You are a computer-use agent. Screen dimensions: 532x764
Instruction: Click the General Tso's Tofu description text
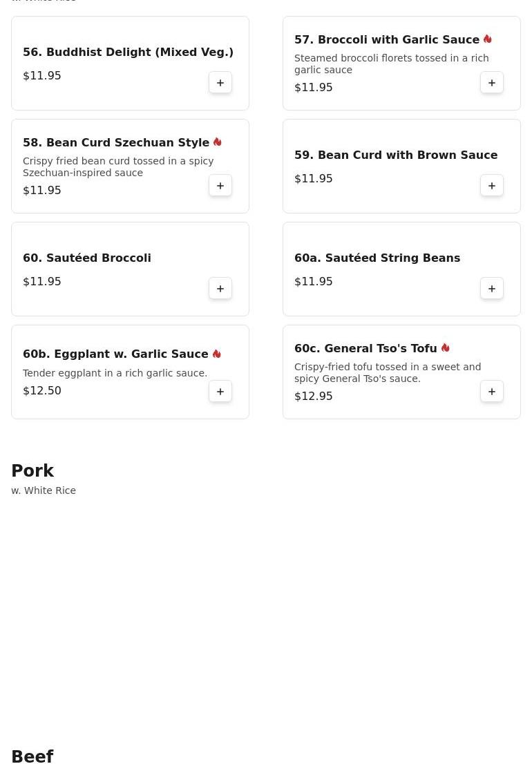click(388, 373)
